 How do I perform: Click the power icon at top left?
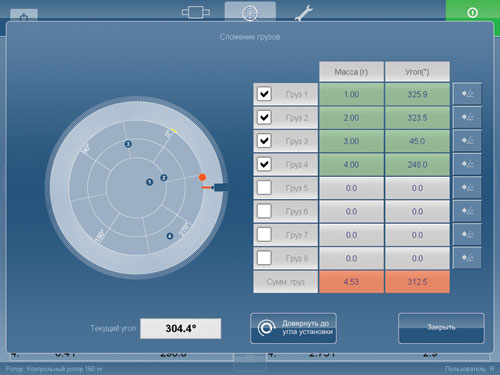click(x=24, y=16)
